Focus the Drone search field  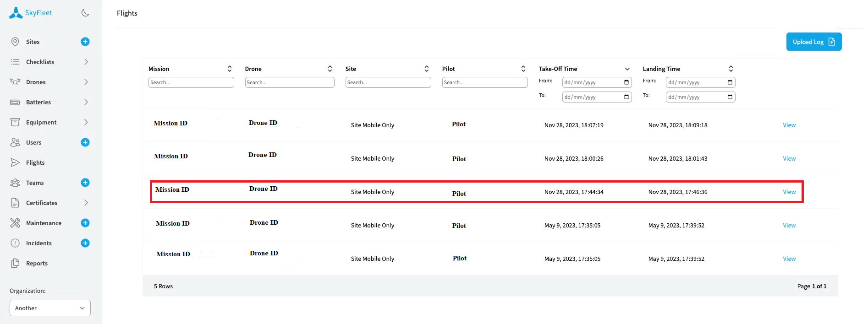(290, 82)
